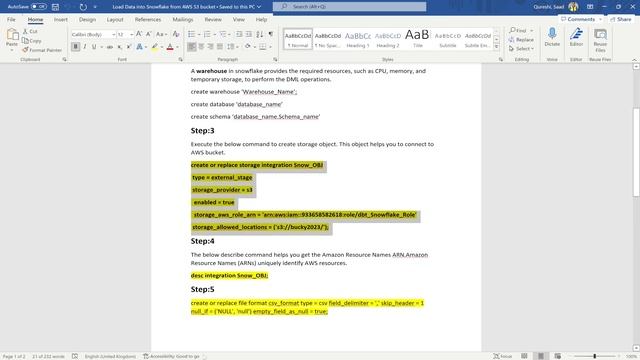The height and width of the screenshot is (360, 640).
Task: Click the Share button
Action: tap(621, 19)
